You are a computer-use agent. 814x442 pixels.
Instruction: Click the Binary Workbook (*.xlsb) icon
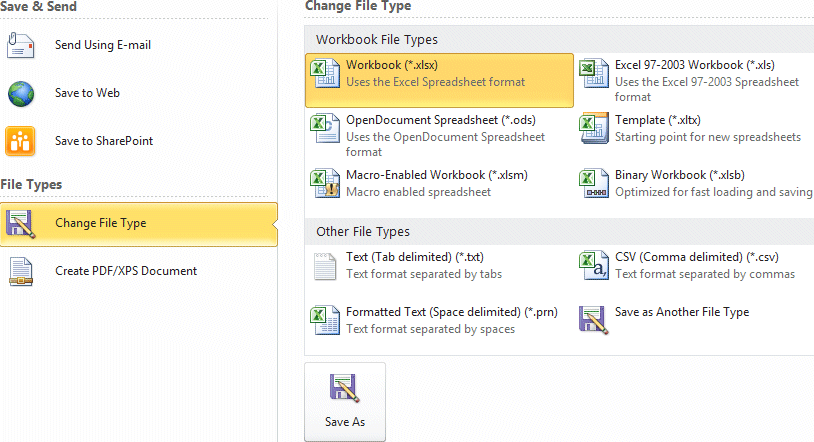(x=594, y=182)
